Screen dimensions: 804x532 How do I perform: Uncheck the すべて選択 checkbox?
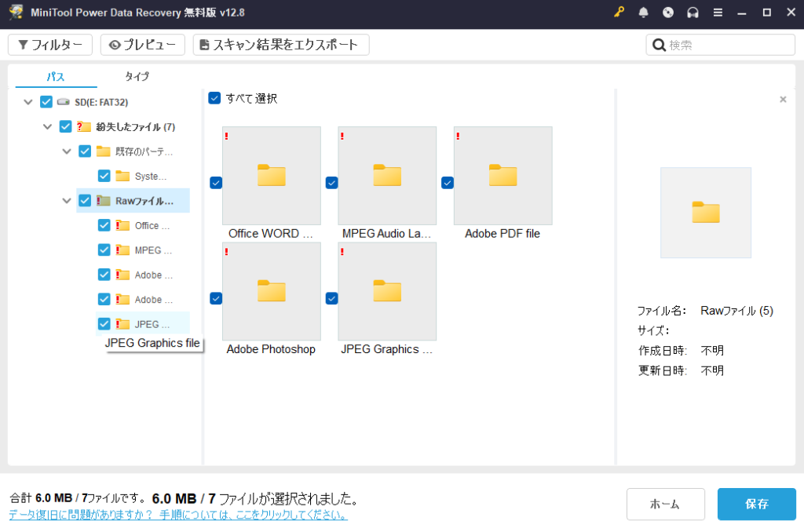pos(214,98)
